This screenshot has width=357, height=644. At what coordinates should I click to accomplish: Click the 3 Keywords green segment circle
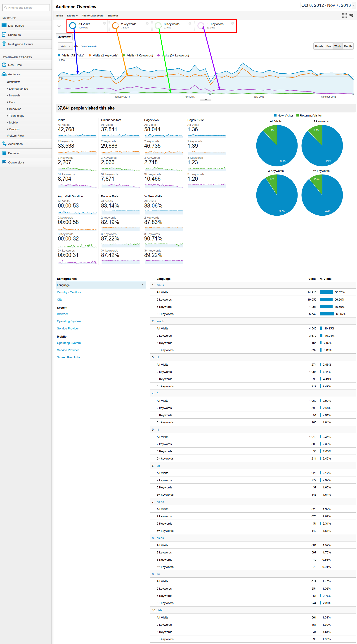(158, 26)
